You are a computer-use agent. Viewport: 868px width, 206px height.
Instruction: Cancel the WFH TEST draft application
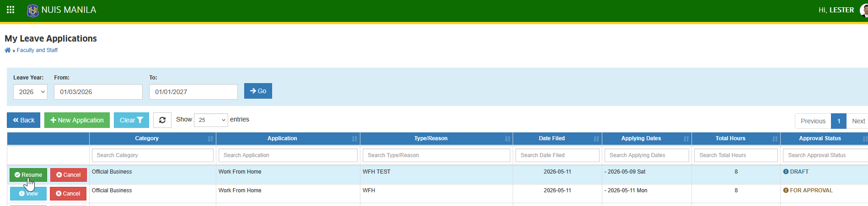click(68, 175)
